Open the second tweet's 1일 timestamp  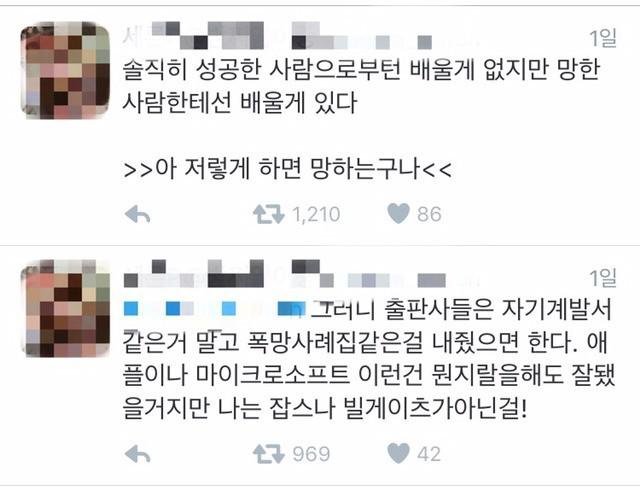[x=602, y=278]
